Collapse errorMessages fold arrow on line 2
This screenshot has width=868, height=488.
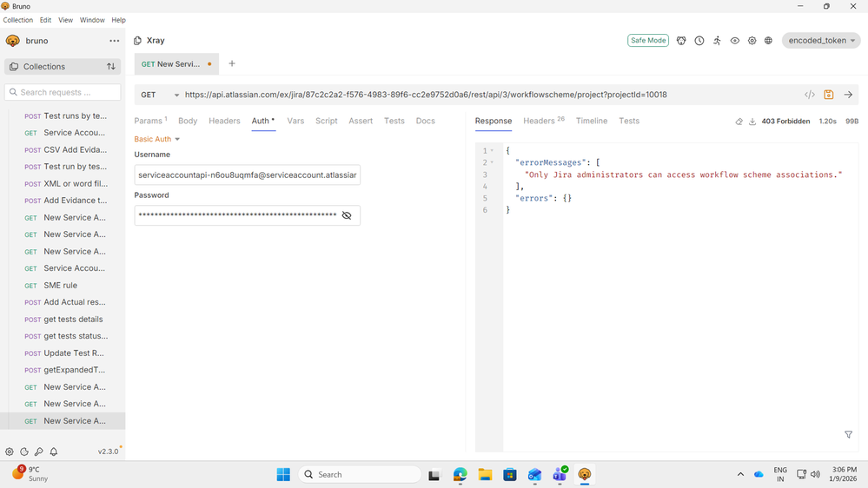492,162
